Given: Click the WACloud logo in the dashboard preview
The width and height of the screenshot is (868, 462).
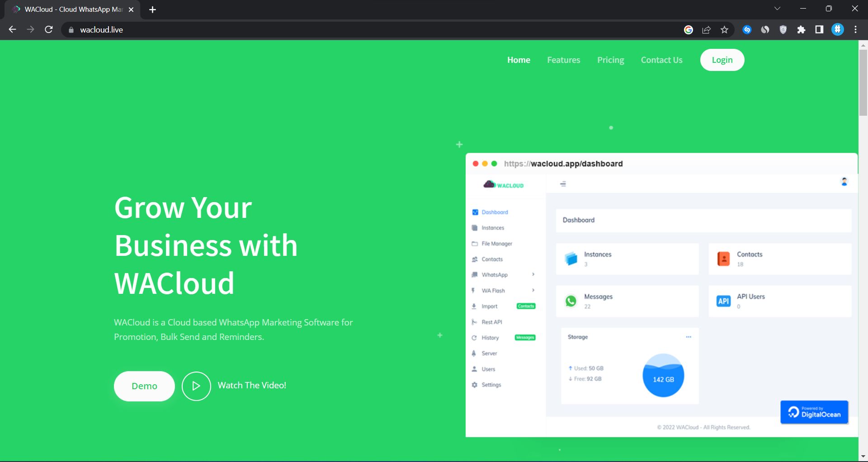Looking at the screenshot, I should pyautogui.click(x=503, y=184).
